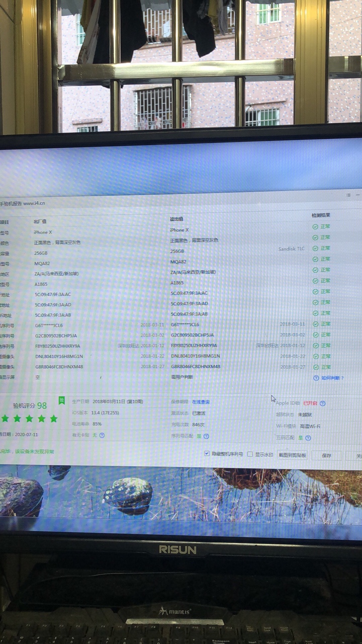Click the 保存 button

[x=326, y=455]
